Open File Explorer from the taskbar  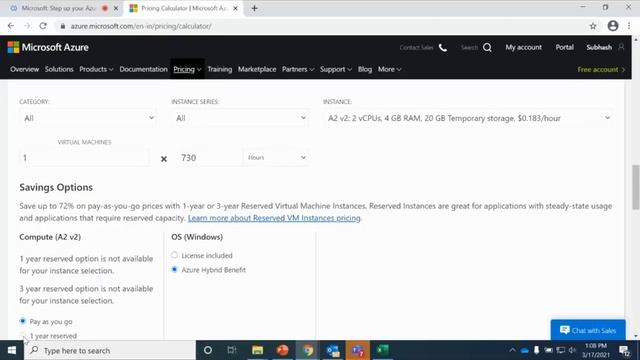[x=257, y=350]
